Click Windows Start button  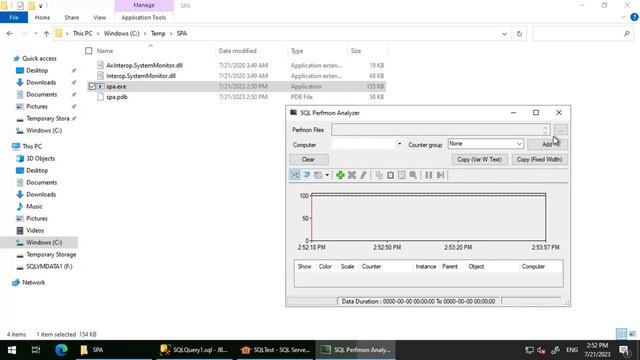click(12, 350)
